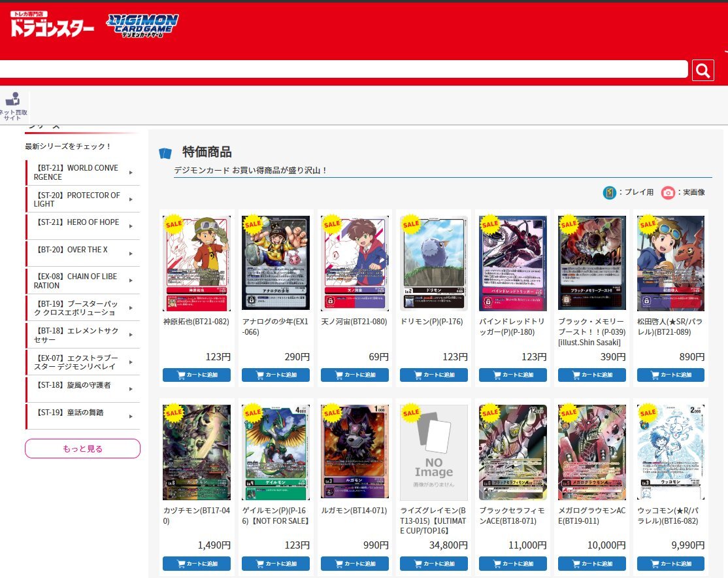Viewport: 728px width, 578px height.
Task: Add ルガモン(BT14-071) to cart
Action: (355, 564)
